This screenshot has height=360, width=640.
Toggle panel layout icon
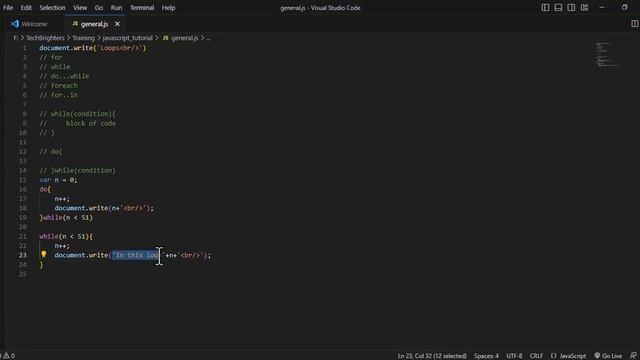tap(558, 7)
